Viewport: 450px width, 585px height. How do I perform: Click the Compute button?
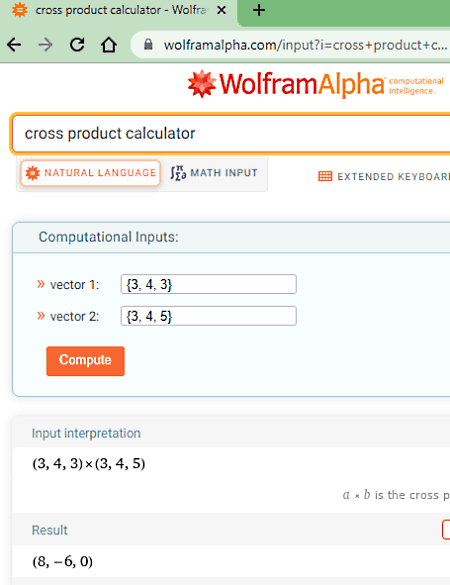tap(85, 361)
